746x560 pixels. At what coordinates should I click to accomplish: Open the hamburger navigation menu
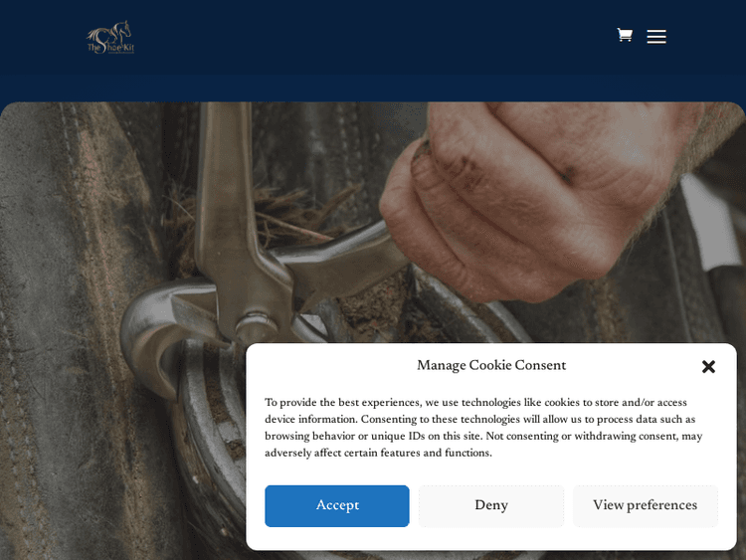point(656,36)
